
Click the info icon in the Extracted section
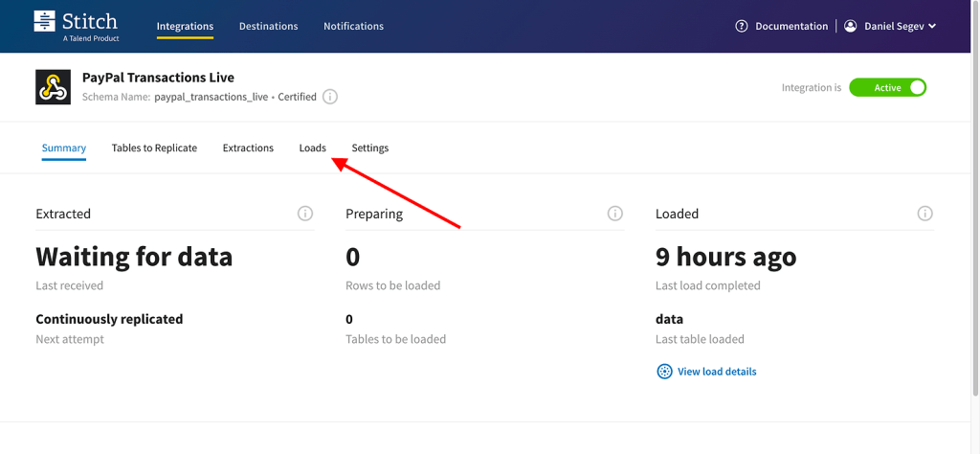305,214
